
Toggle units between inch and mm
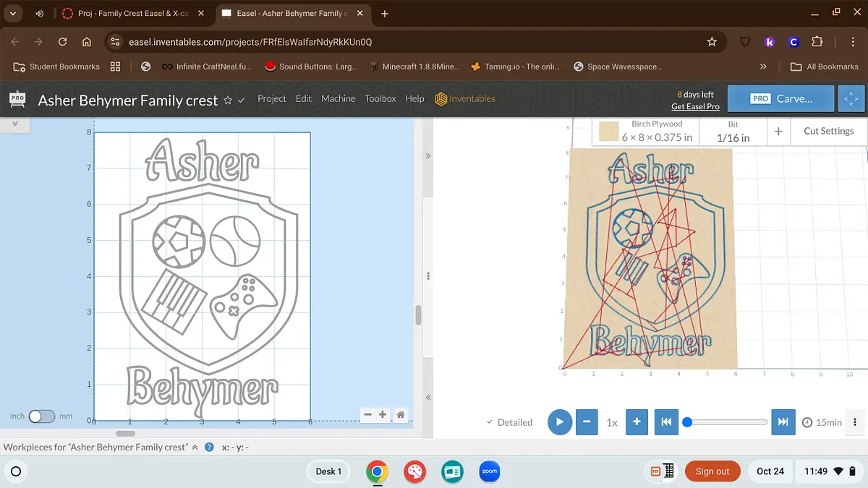(x=41, y=416)
